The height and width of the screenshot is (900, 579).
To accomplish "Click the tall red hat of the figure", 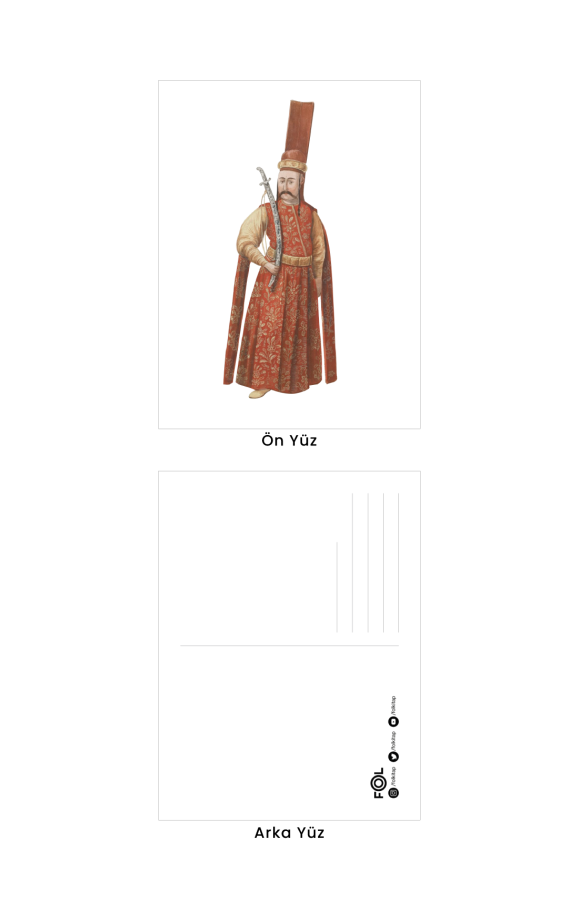I will point(299,135).
